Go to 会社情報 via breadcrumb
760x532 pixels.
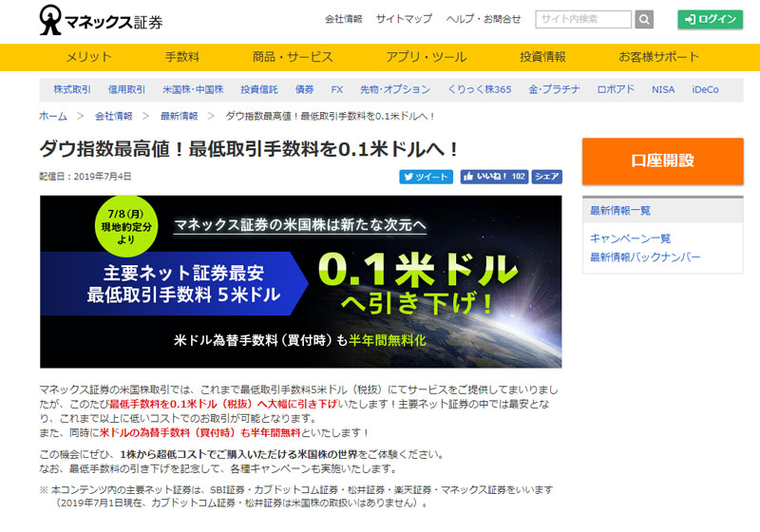pyautogui.click(x=113, y=116)
